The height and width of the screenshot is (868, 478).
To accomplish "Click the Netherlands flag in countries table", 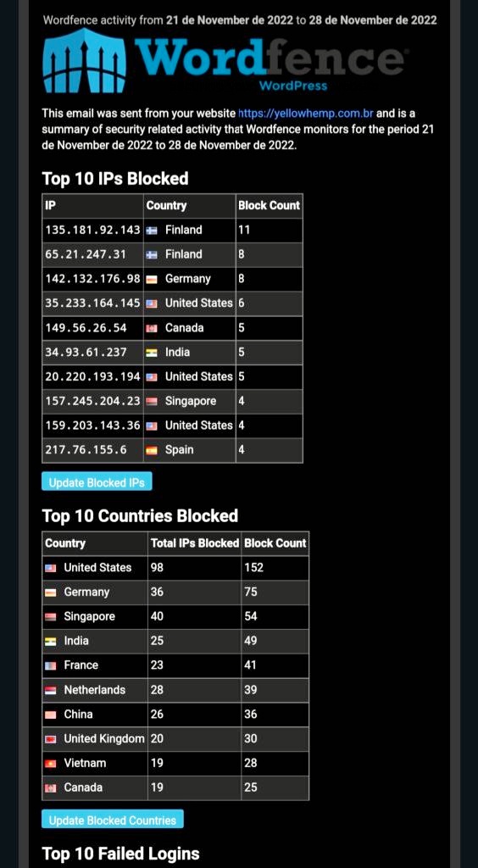I will (x=50, y=690).
